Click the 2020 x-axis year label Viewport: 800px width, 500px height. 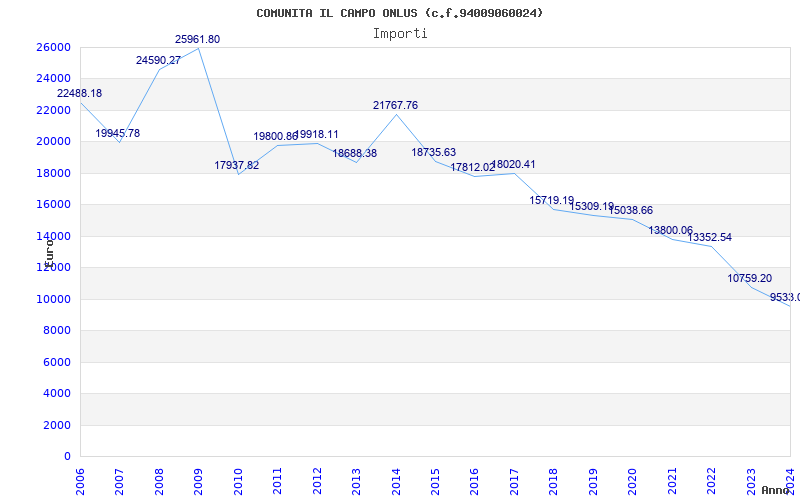[x=632, y=481]
